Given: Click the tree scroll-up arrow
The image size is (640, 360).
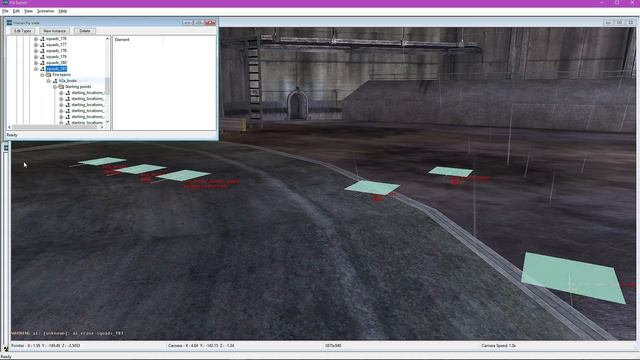Looking at the screenshot, I should pos(107,39).
